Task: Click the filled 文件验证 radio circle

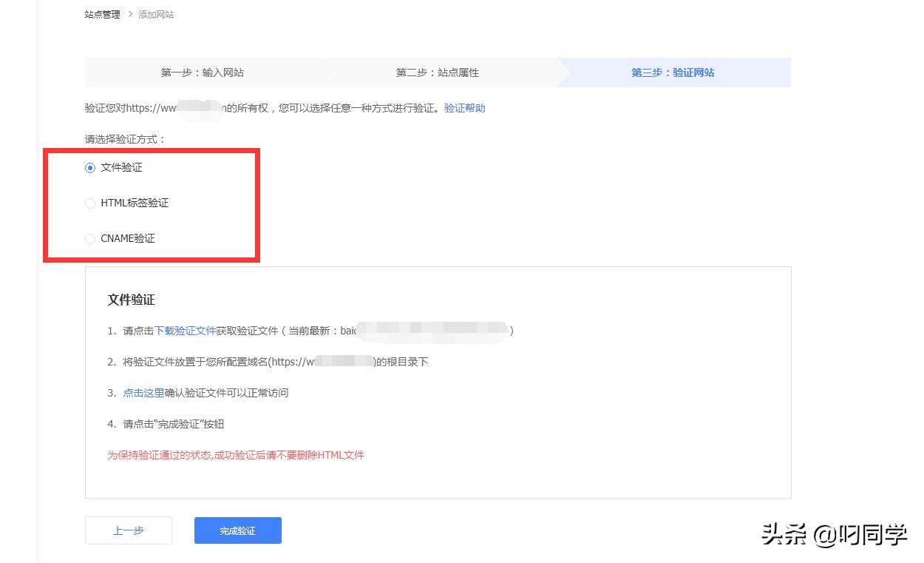Action: [89, 167]
